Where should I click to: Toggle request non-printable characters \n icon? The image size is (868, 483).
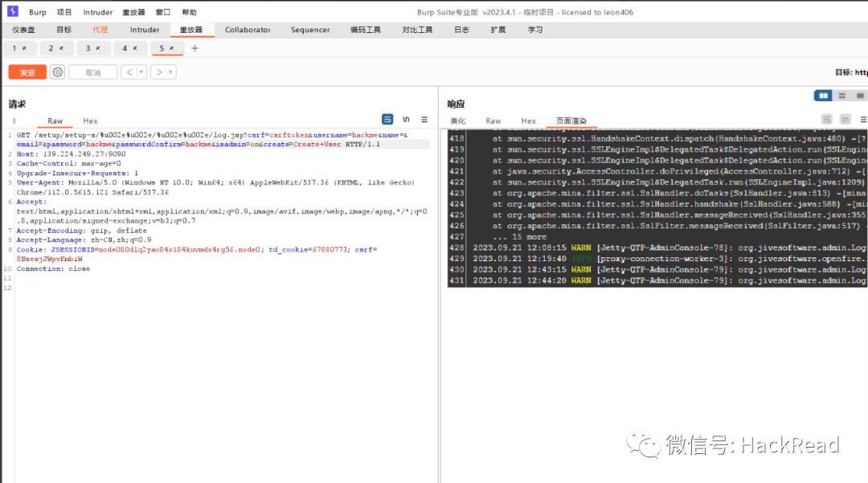406,119
